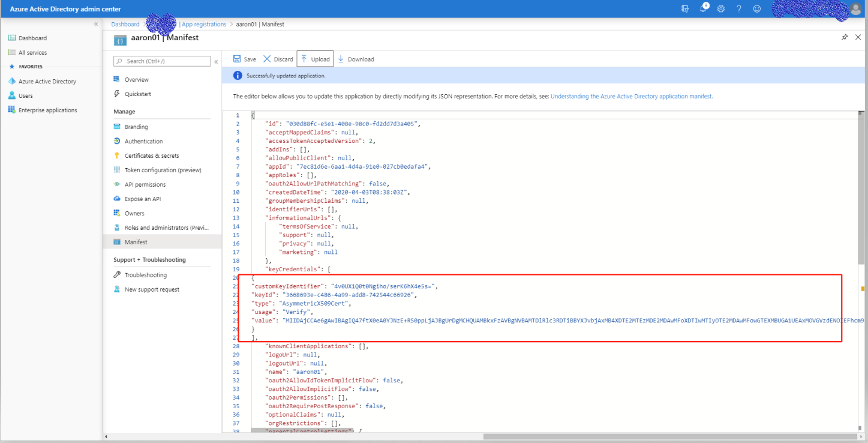Click the "termsOfService" line
Screen dimensions: 868x443
(319, 226)
